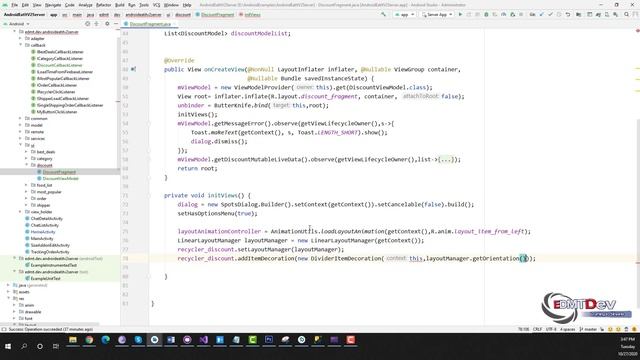Select IDiscountCallbackListener in the tree
Image resolution: width=640 pixels, height=360 pixels.
[57, 65]
